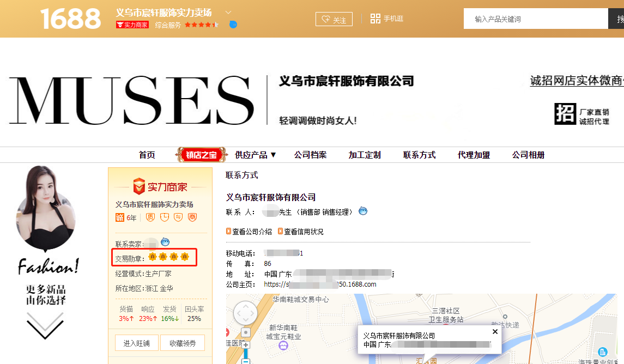Click the 移动电话 number field
Screen dimensions: 624x364
(283, 253)
